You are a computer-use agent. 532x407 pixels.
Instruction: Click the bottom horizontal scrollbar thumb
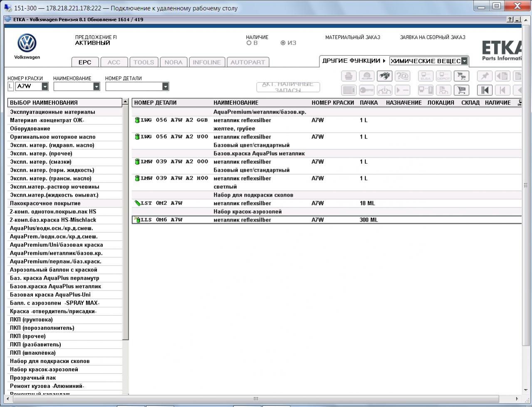coord(256,399)
